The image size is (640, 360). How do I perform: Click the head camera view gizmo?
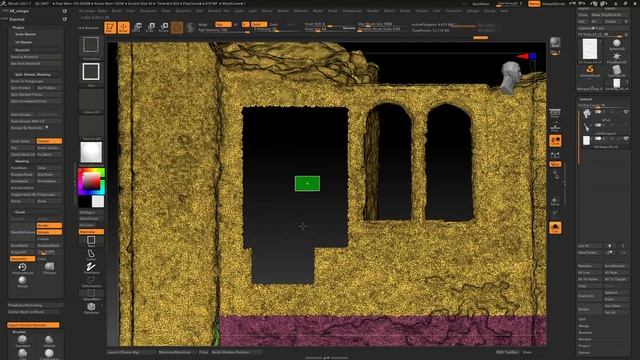coord(511,77)
